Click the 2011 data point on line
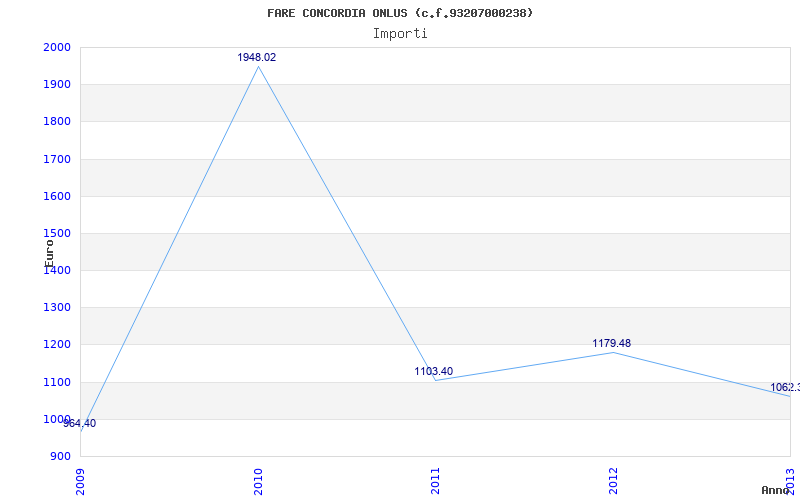Screen dimensions: 800x500 (436, 381)
